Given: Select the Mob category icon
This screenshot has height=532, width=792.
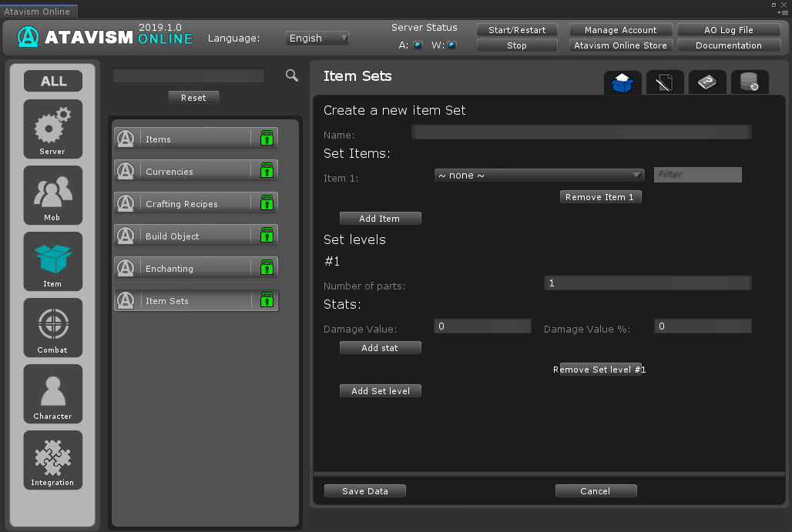Looking at the screenshot, I should 52,195.
